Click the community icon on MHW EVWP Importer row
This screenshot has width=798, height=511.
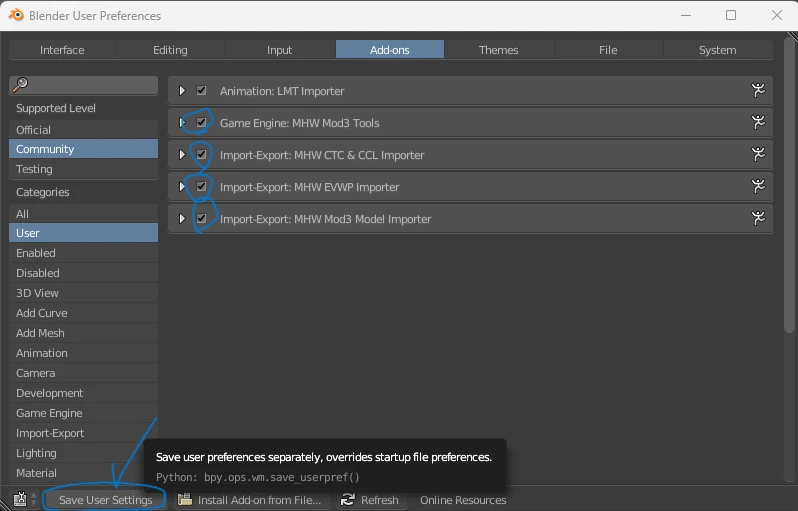(758, 187)
